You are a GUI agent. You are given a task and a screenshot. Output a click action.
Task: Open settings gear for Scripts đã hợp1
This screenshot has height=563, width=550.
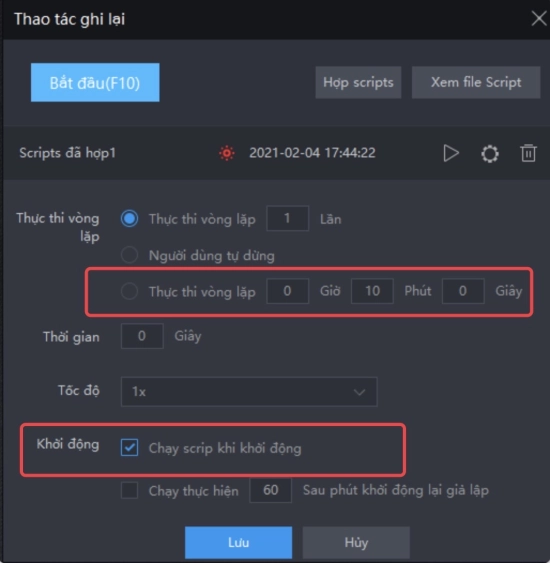[x=490, y=154]
